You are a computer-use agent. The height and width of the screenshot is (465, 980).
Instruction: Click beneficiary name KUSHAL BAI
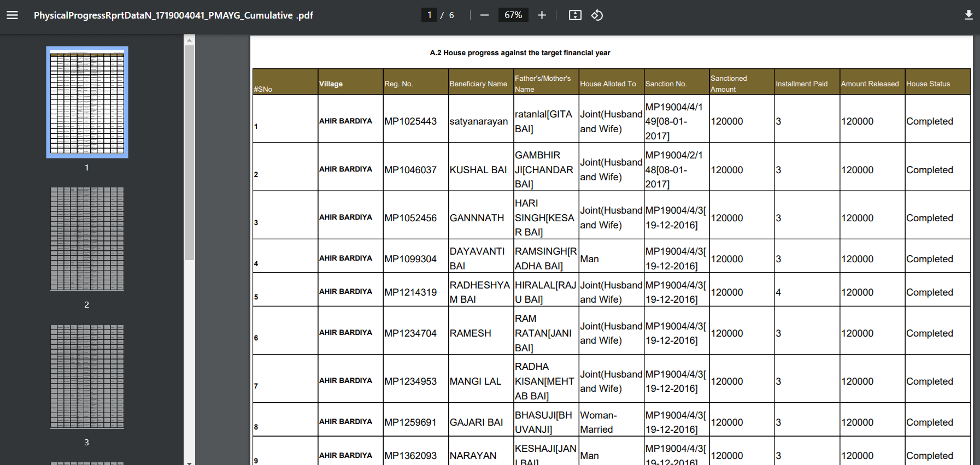[x=478, y=170]
